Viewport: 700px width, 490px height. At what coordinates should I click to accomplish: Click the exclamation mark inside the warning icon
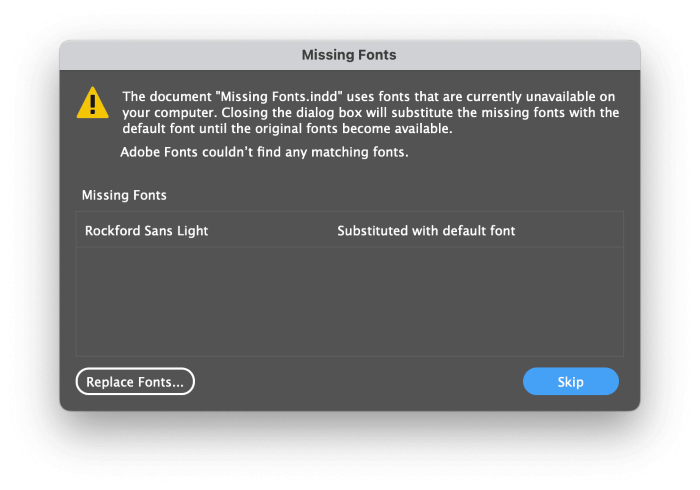tap(93, 105)
